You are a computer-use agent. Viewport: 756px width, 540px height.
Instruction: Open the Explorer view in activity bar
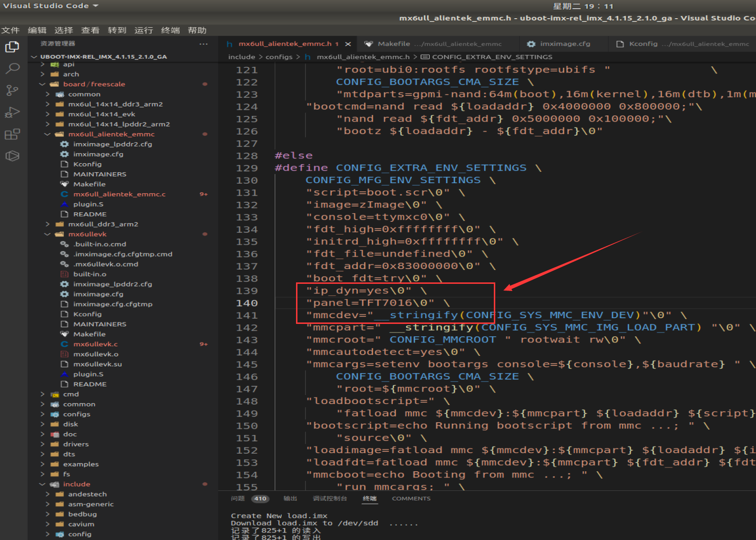(x=12, y=47)
